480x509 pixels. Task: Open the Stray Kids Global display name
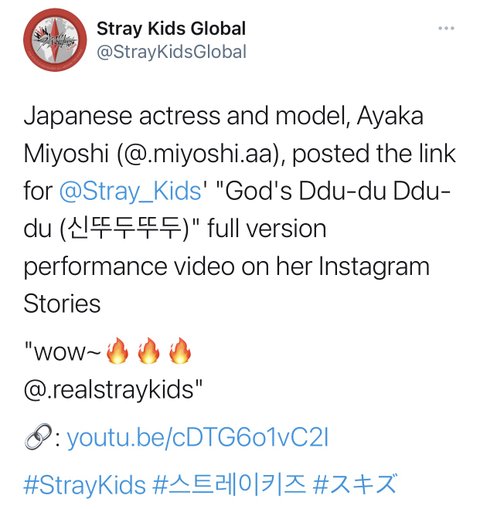tap(171, 29)
